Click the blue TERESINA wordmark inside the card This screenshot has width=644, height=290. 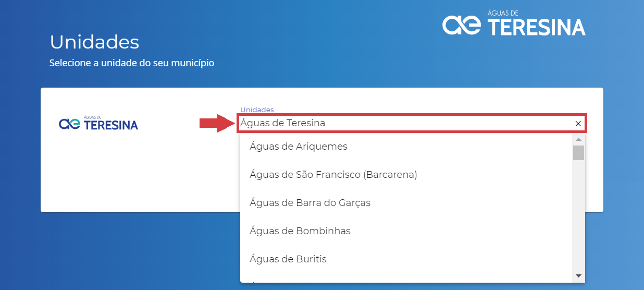[110, 125]
